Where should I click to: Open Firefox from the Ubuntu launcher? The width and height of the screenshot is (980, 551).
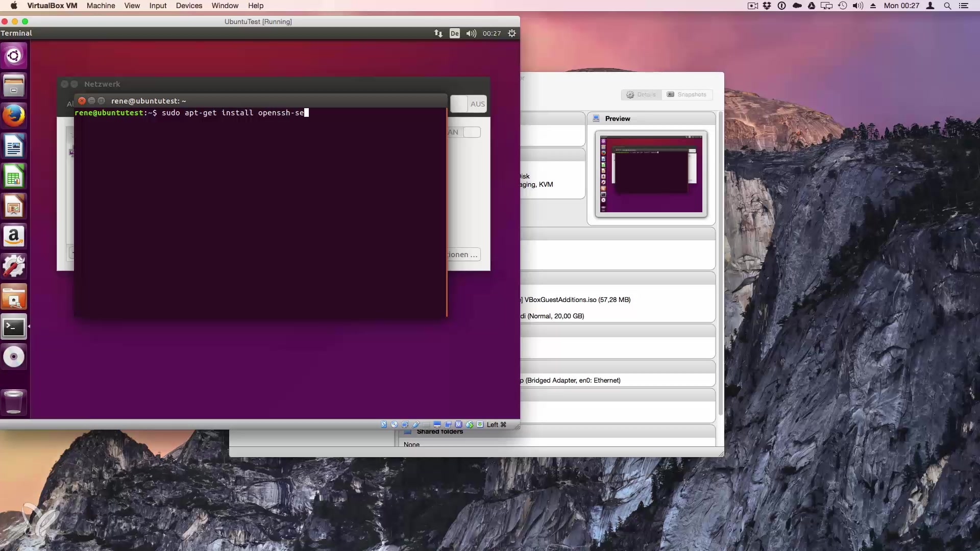(x=14, y=116)
